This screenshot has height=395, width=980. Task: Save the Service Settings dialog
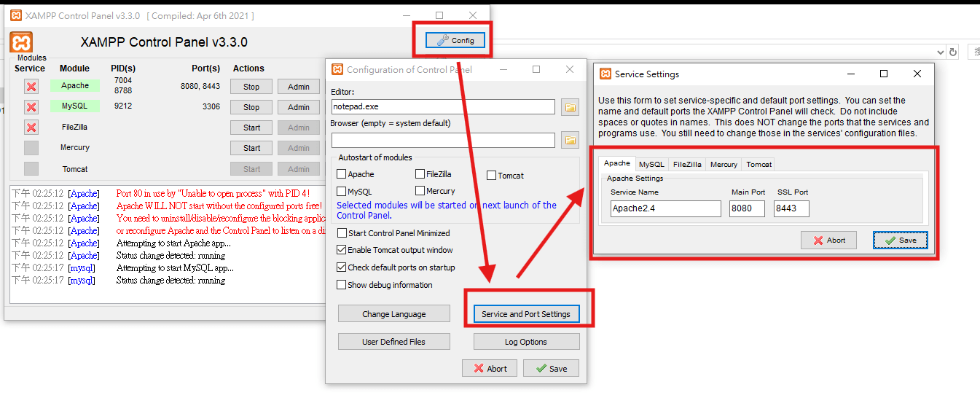tap(901, 240)
